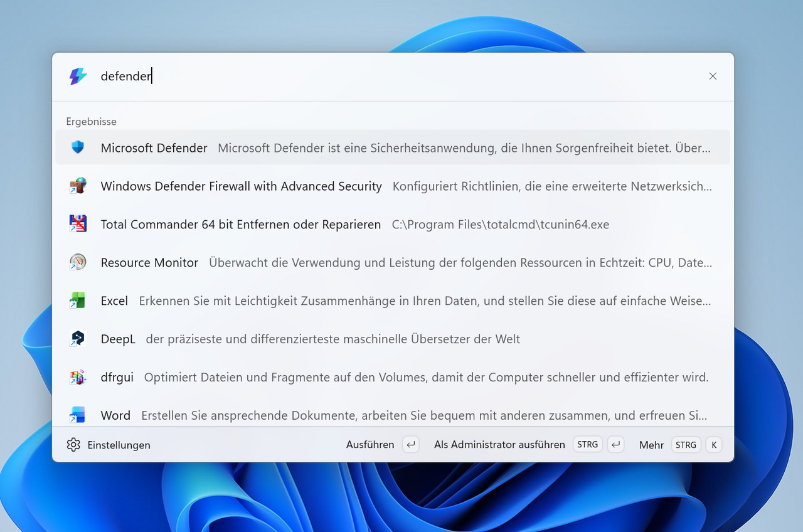Click the Resource Monitor gauge icon
Viewport: 803px width, 532px height.
pyautogui.click(x=78, y=262)
